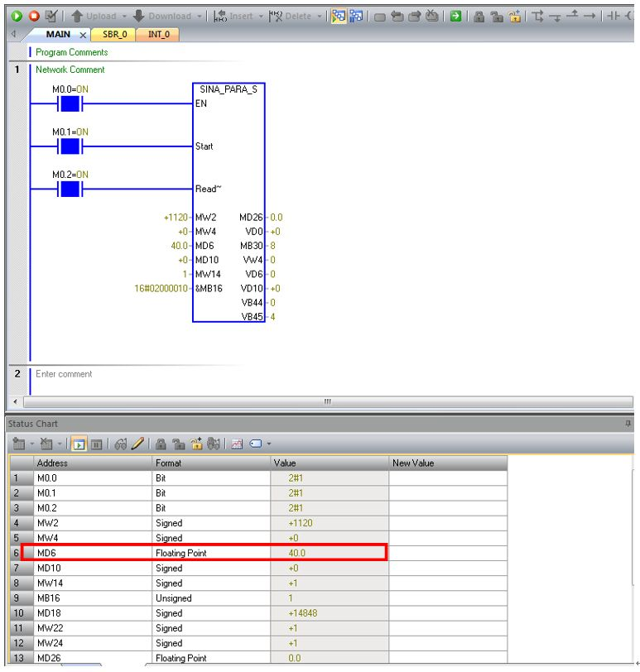Click the Read All Forced icon

coord(214,444)
